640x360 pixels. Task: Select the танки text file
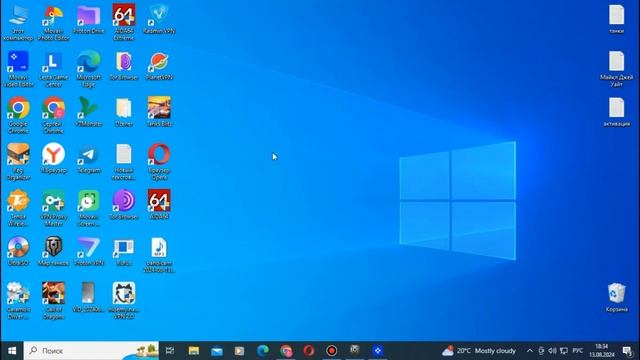pyautogui.click(x=617, y=20)
